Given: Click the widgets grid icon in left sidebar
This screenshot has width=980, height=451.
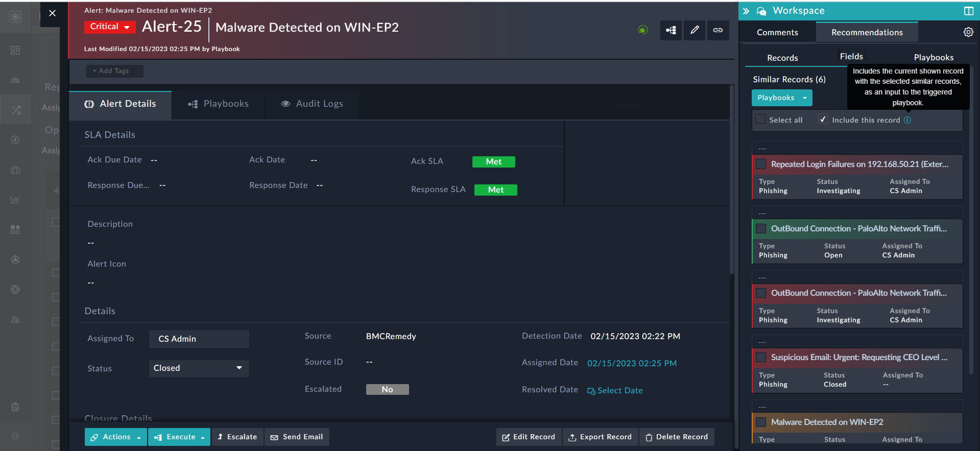Looking at the screenshot, I should tap(15, 230).
